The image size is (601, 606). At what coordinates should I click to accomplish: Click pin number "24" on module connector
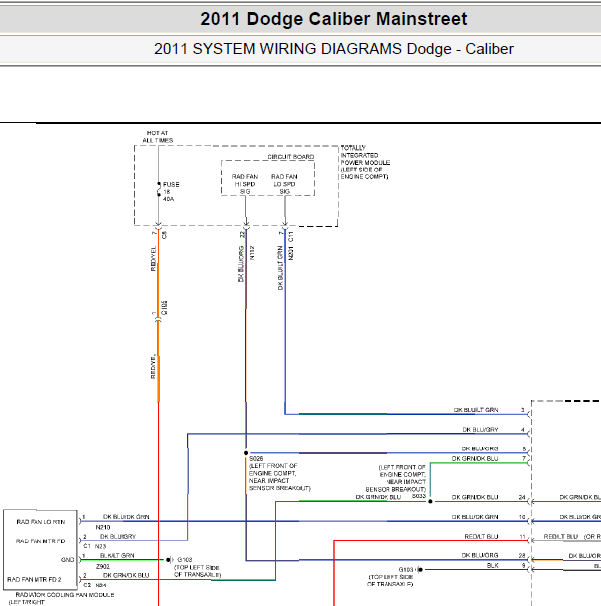[x=522, y=497]
